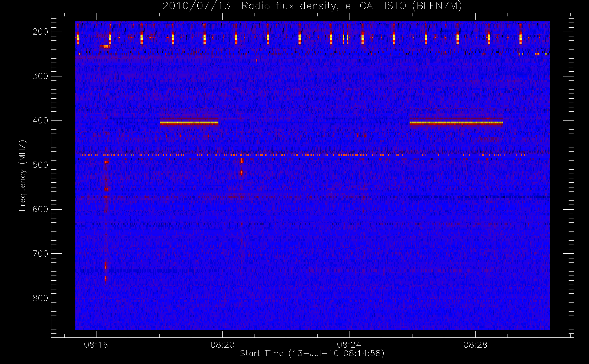The image size is (589, 364).
Task: Click the long yellow 400 MHz band near 08:27
Action: tap(456, 123)
